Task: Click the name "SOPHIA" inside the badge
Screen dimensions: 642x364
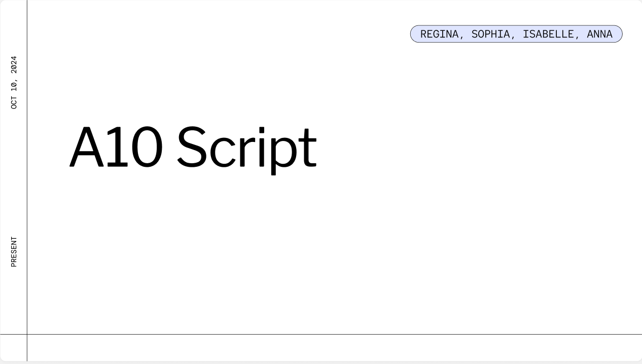Action: [491, 34]
